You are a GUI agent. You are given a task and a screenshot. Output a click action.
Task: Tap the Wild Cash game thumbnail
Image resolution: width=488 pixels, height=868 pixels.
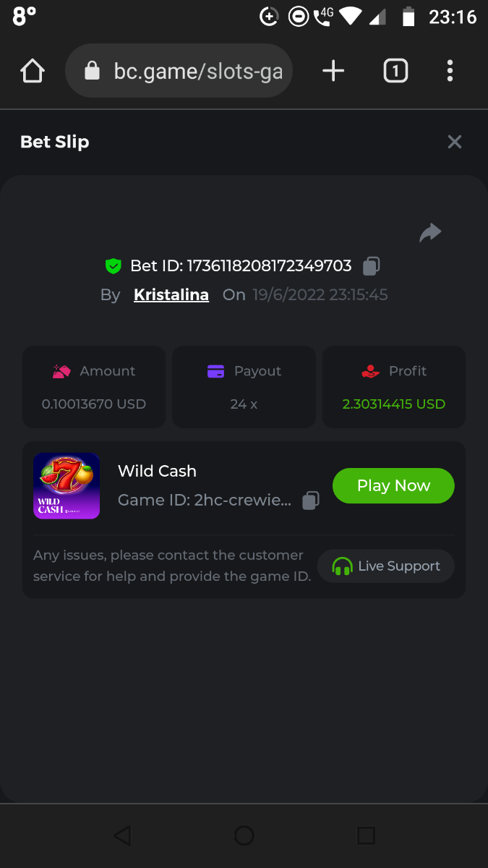(x=67, y=486)
